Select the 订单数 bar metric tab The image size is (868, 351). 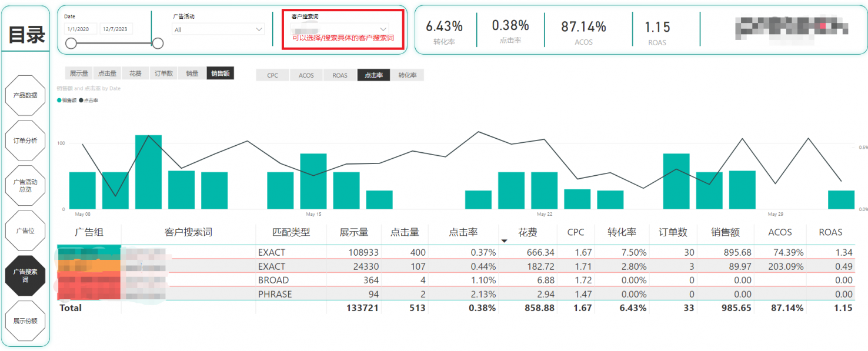(163, 73)
